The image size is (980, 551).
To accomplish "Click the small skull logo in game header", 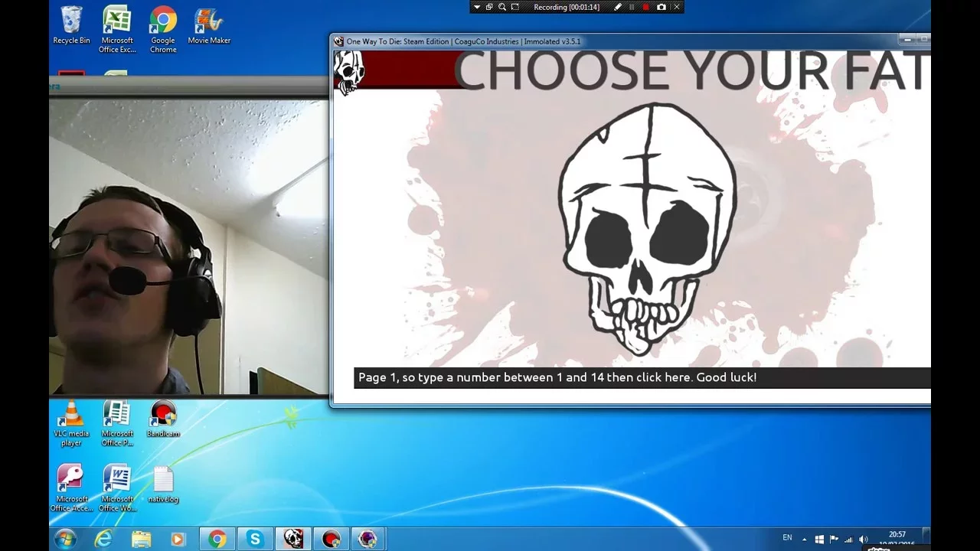I will click(x=349, y=72).
